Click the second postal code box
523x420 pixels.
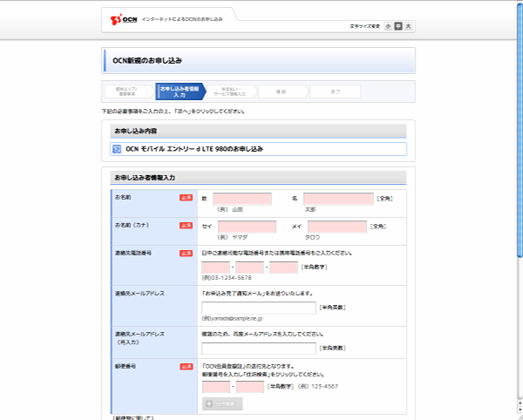(x=250, y=387)
